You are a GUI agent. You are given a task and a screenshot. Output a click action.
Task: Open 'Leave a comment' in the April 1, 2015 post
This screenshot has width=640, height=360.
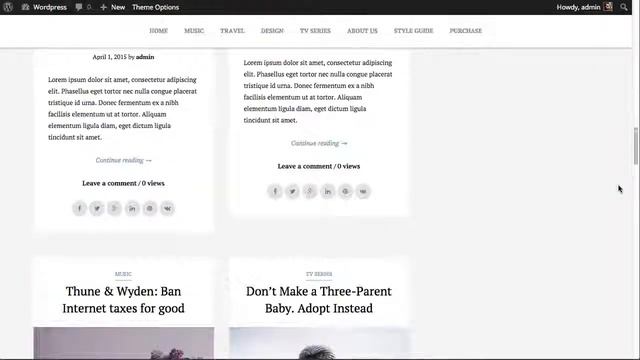(x=109, y=183)
